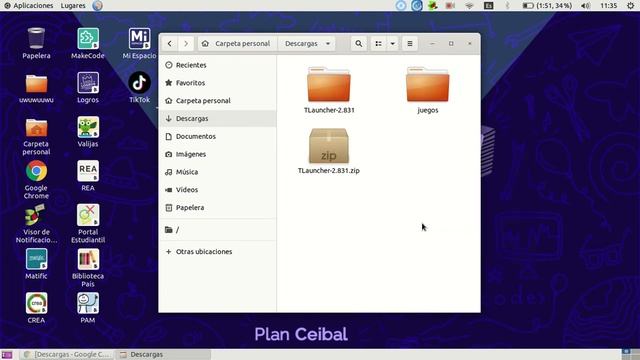Select Documentos in the sidebar

(x=218, y=136)
